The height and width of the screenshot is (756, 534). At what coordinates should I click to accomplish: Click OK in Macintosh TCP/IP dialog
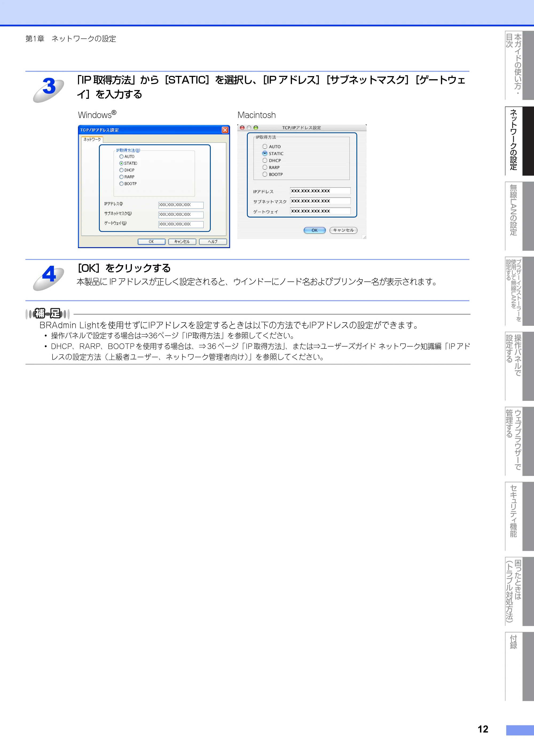point(315,230)
